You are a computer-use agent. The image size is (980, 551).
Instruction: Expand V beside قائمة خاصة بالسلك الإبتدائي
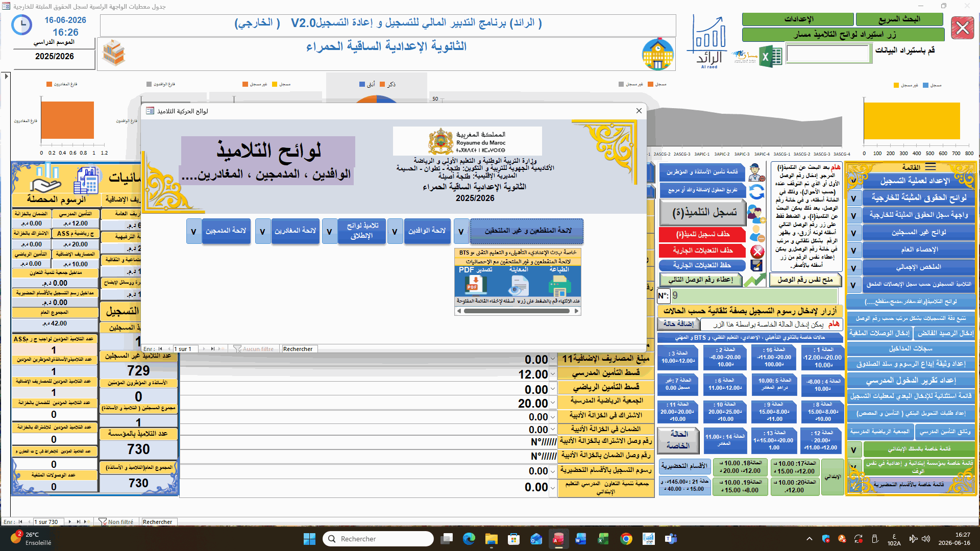(x=853, y=450)
